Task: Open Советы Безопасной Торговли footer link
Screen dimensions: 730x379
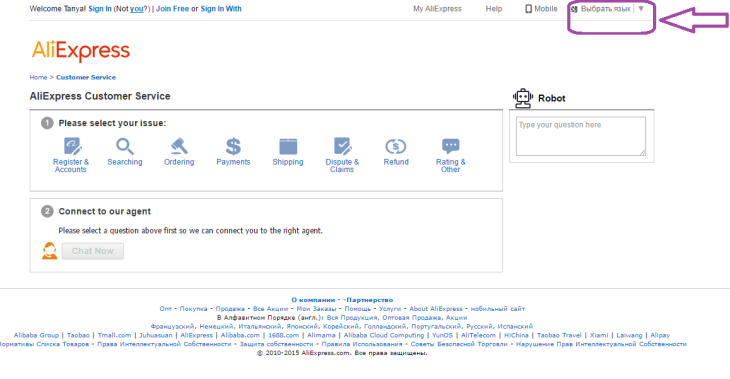Action: (x=459, y=344)
